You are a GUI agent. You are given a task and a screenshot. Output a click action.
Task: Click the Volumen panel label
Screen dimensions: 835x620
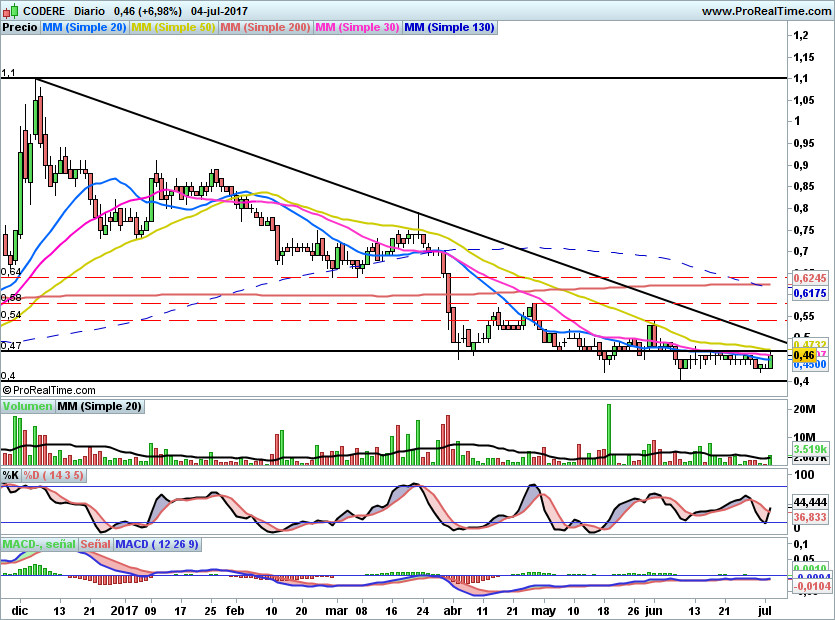27,406
